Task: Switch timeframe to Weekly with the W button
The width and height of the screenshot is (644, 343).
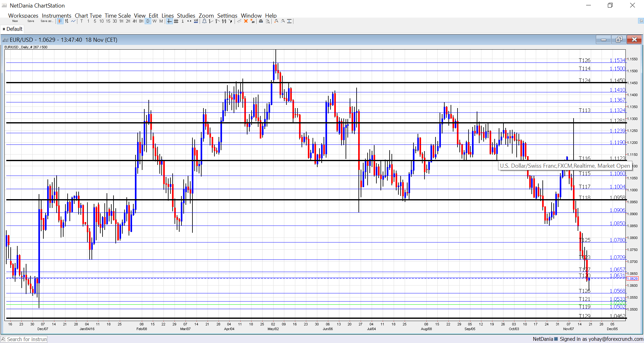Action: coord(154,21)
